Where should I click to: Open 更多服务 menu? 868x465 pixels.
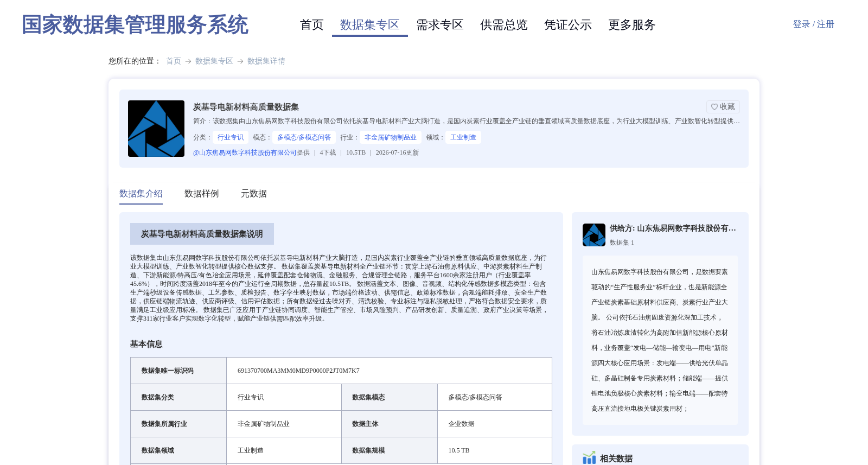coord(632,25)
